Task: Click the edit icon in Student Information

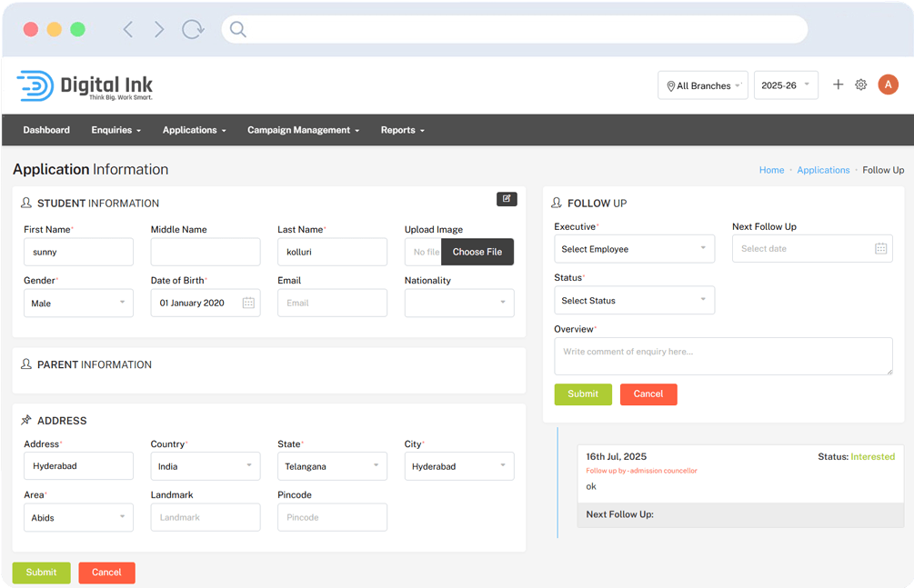Action: click(x=507, y=199)
